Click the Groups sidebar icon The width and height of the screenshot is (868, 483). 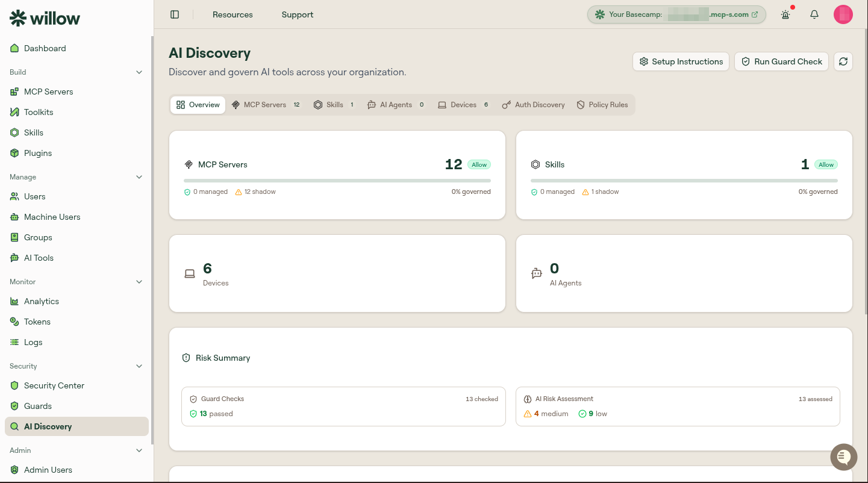coord(14,237)
